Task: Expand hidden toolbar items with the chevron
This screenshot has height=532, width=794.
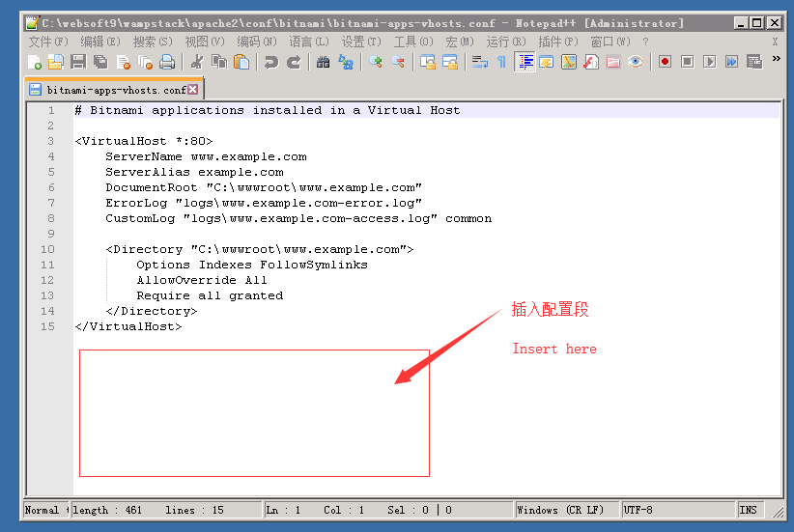Action: 776,60
